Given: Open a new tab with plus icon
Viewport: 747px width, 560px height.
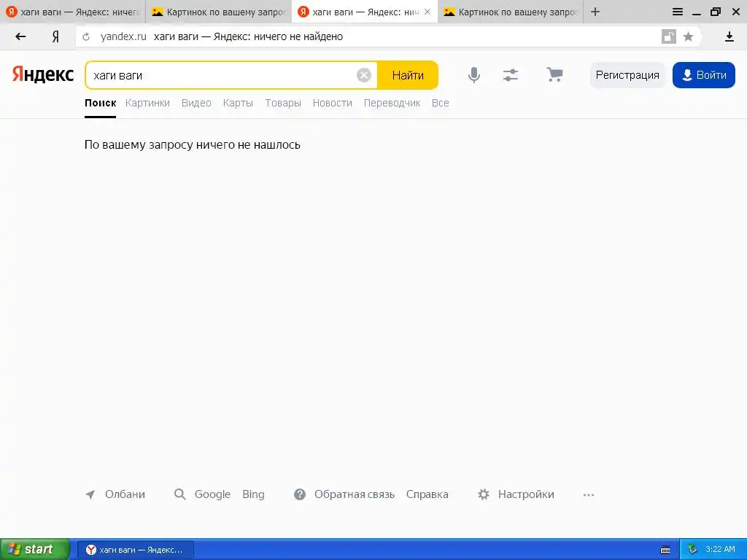Looking at the screenshot, I should (x=595, y=12).
